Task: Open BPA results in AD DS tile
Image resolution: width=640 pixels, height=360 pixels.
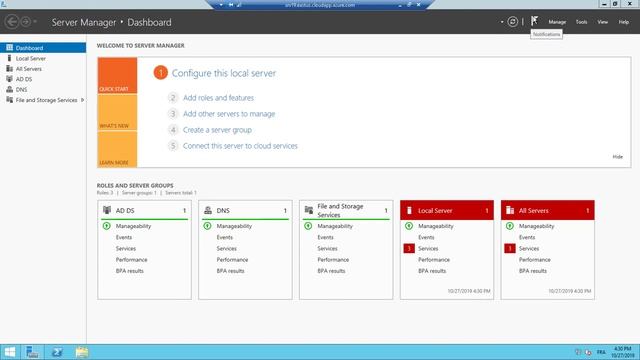Action: (129, 271)
